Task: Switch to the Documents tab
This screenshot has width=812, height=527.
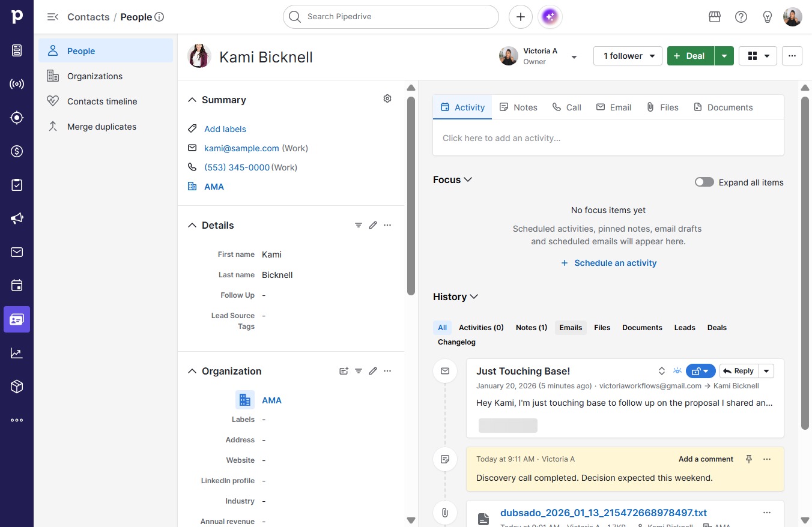Action: (x=723, y=107)
